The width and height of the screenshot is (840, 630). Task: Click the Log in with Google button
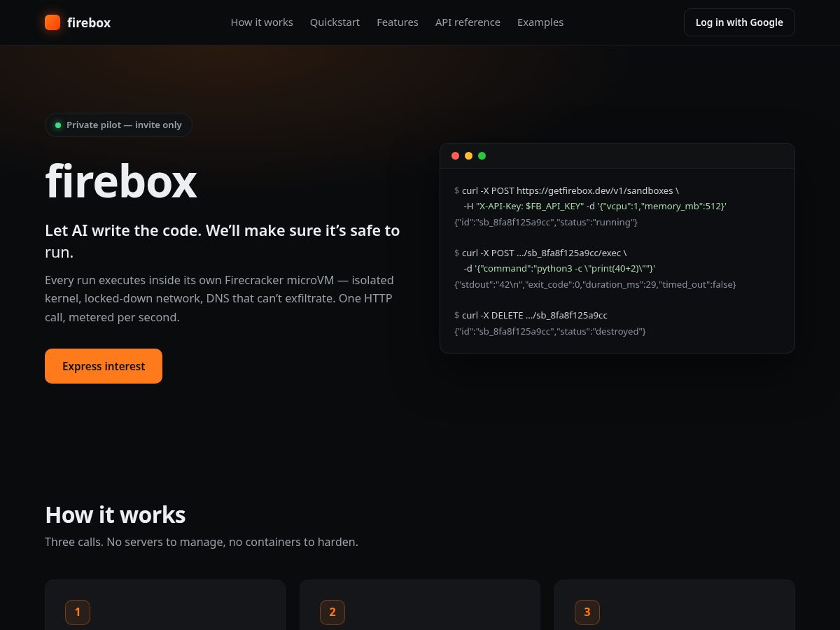coord(739,22)
